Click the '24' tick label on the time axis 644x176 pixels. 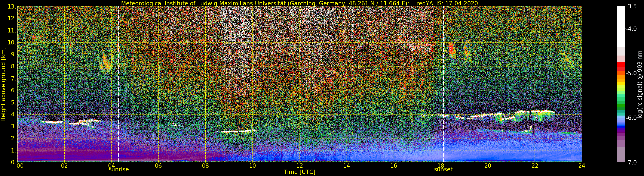pos(582,166)
